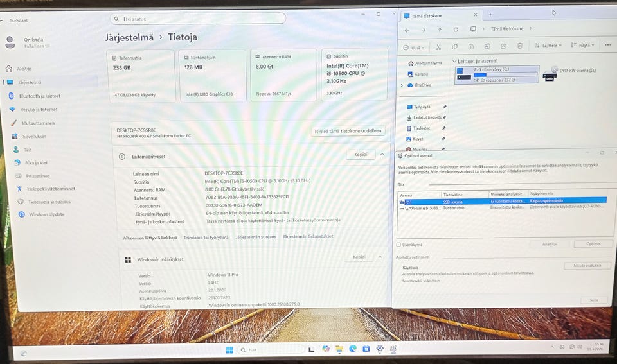617x364 pixels.
Task: Open Aloitusnäkymä in Explorer navigation
Action: (425, 63)
